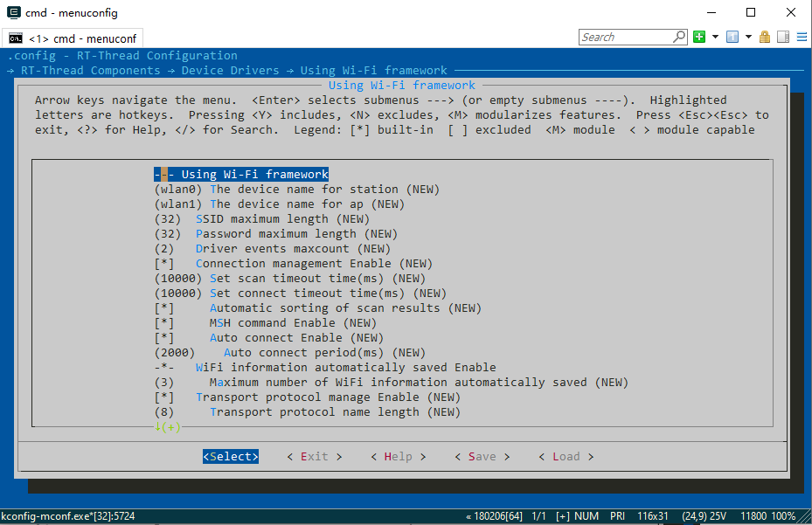Open the ConEmu hamburger settings menu

802,37
